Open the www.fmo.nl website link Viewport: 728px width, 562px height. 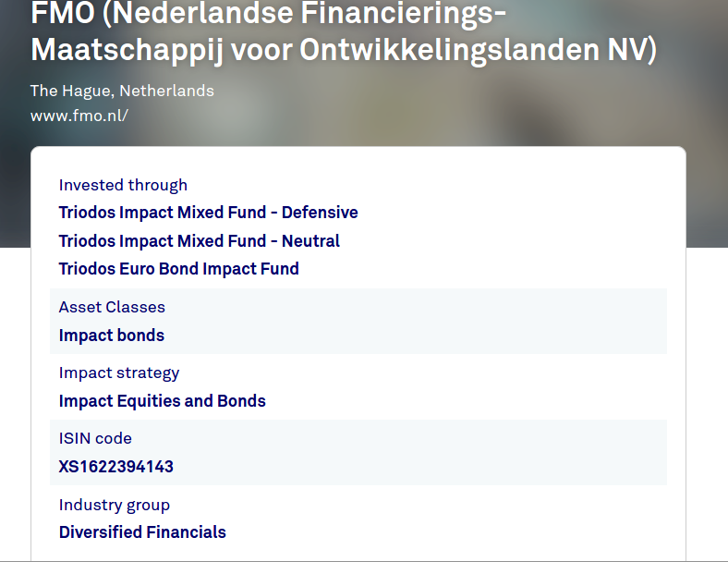point(79,116)
